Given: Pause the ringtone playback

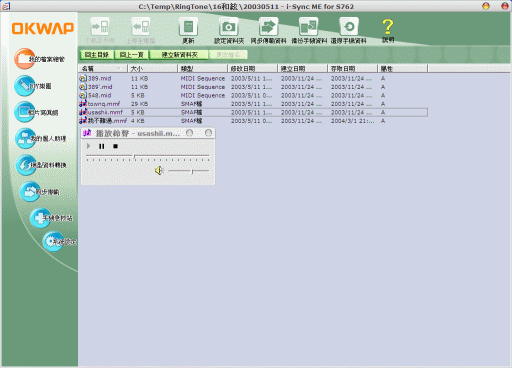Looking at the screenshot, I should point(102,146).
